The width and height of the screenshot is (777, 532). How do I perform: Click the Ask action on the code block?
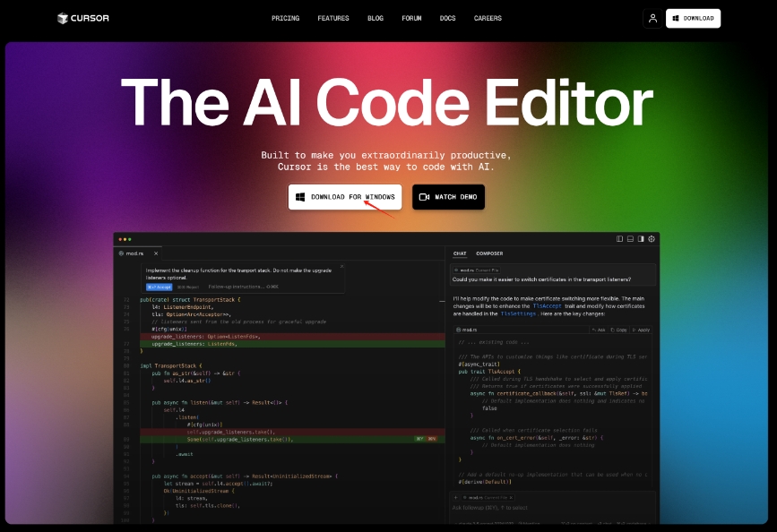click(x=599, y=330)
